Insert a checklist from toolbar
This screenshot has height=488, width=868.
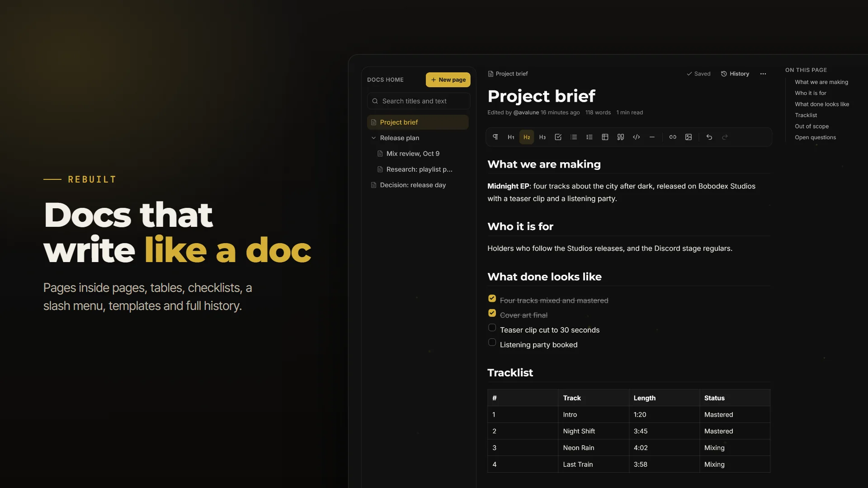[x=558, y=137]
